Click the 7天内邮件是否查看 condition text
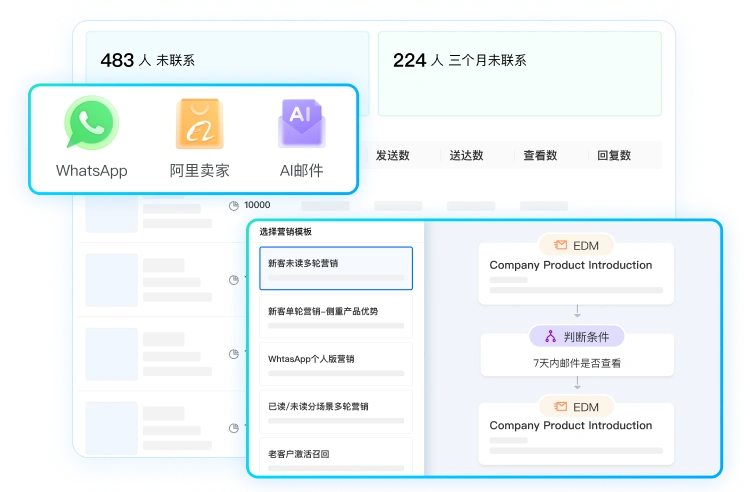This screenshot has height=492, width=750. pyautogui.click(x=577, y=363)
